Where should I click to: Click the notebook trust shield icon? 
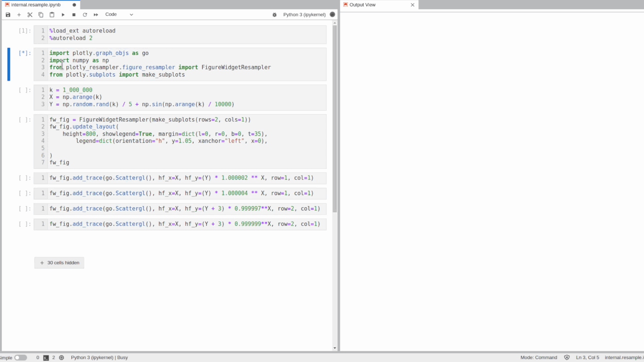point(567,357)
